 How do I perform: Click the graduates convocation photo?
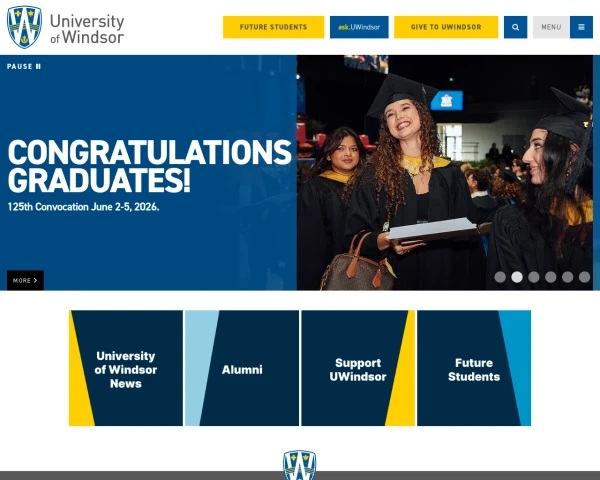tap(445, 172)
